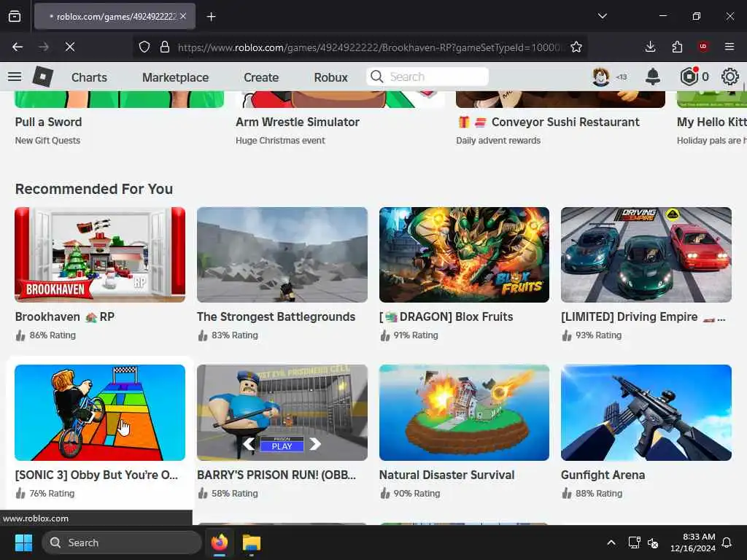Click the Natural Disaster Survival title
The height and width of the screenshot is (560, 747).
pyautogui.click(x=446, y=475)
